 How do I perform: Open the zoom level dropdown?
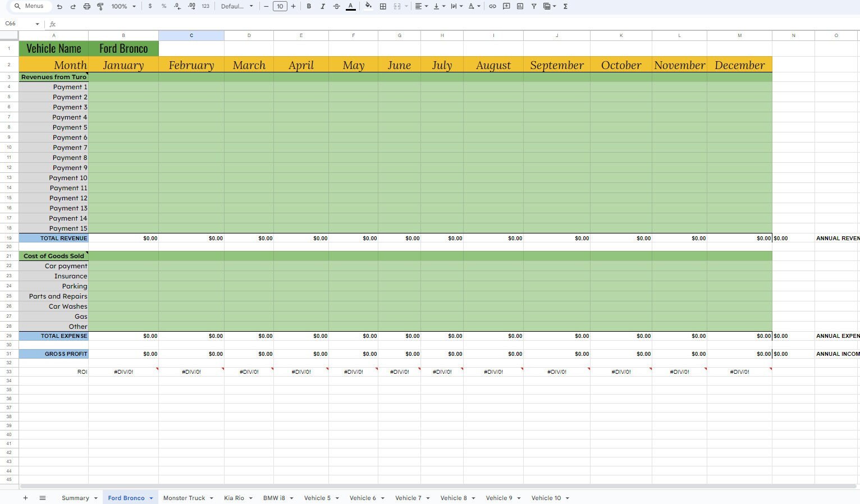(x=121, y=6)
